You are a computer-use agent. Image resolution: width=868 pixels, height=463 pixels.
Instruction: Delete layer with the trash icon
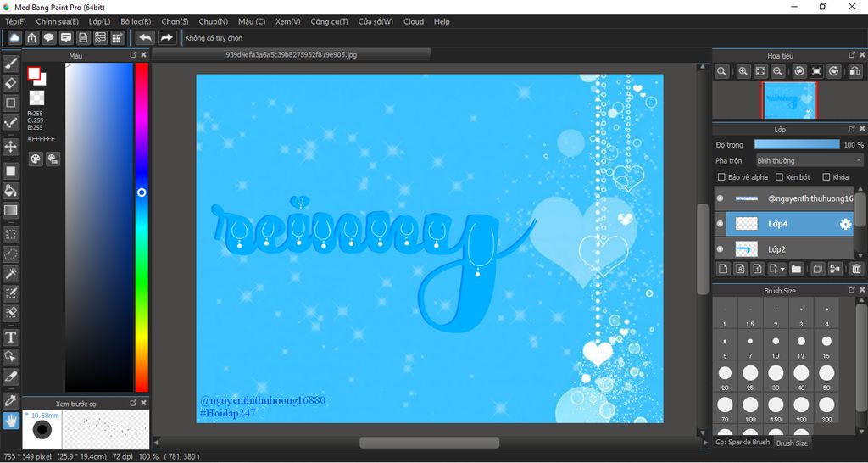click(856, 269)
